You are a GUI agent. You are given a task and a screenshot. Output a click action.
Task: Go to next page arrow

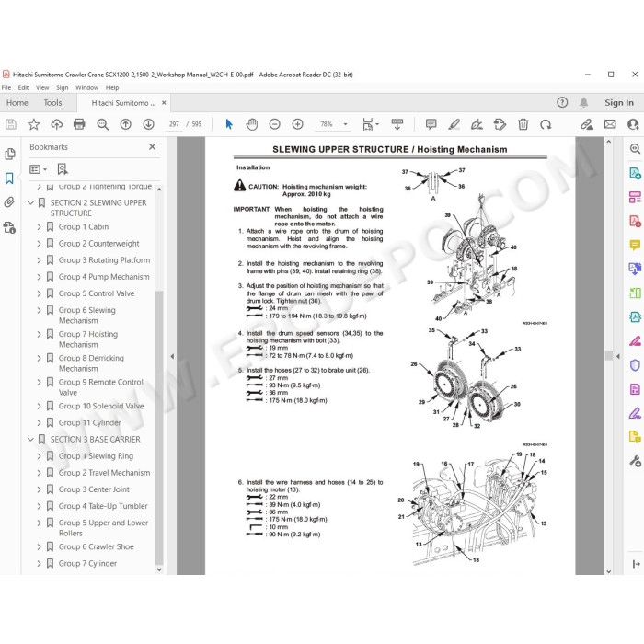149,124
